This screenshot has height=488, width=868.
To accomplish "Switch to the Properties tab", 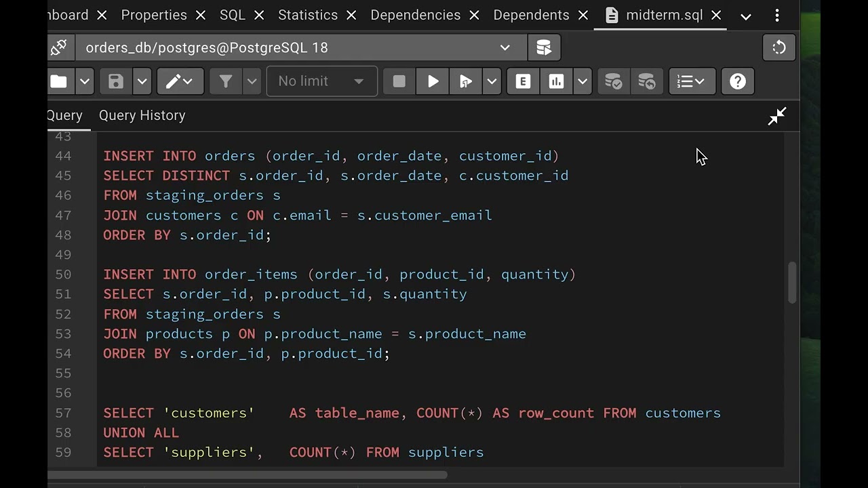I will coord(154,15).
